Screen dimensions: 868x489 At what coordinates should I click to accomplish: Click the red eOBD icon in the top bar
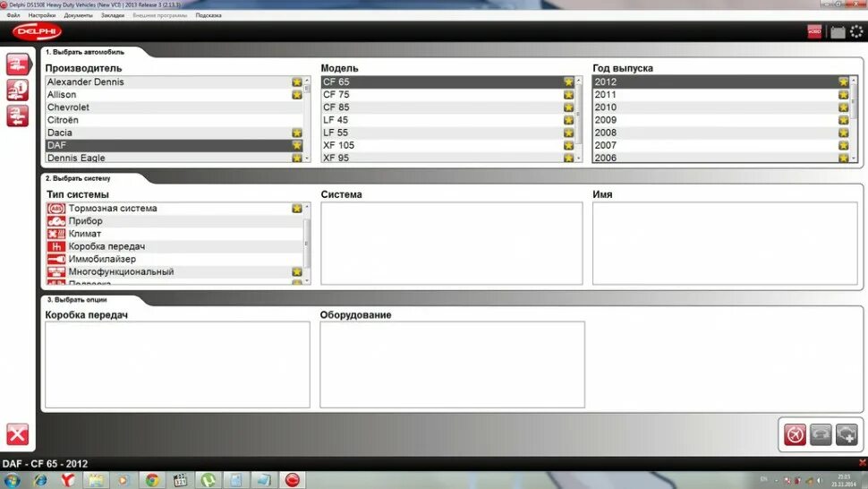tap(815, 31)
